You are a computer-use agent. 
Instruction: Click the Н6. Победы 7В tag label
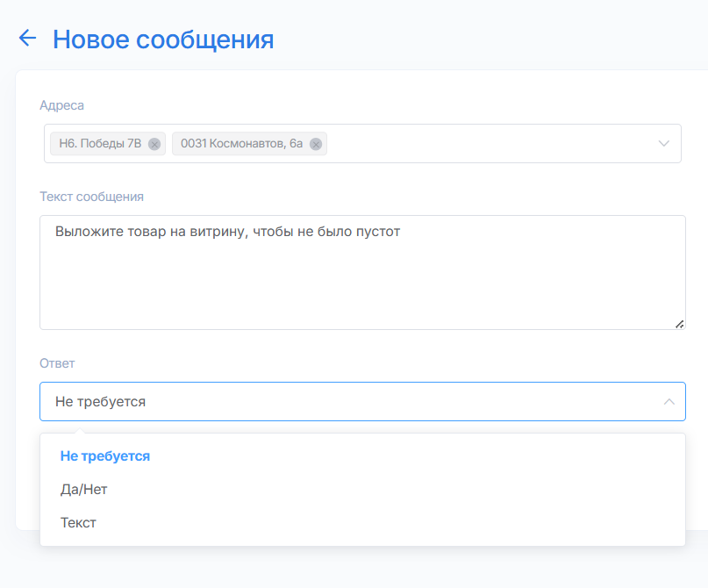pos(100,144)
